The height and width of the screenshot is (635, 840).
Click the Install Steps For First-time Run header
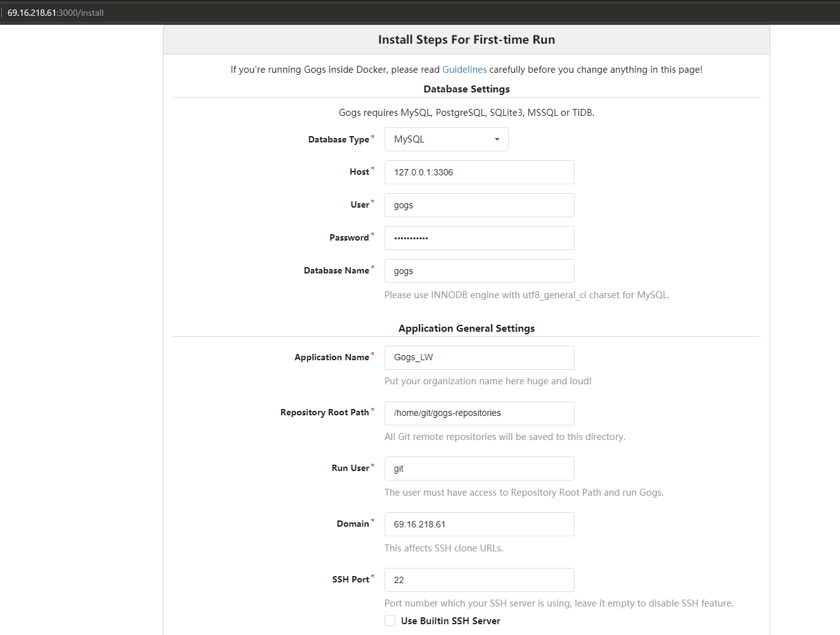click(466, 39)
